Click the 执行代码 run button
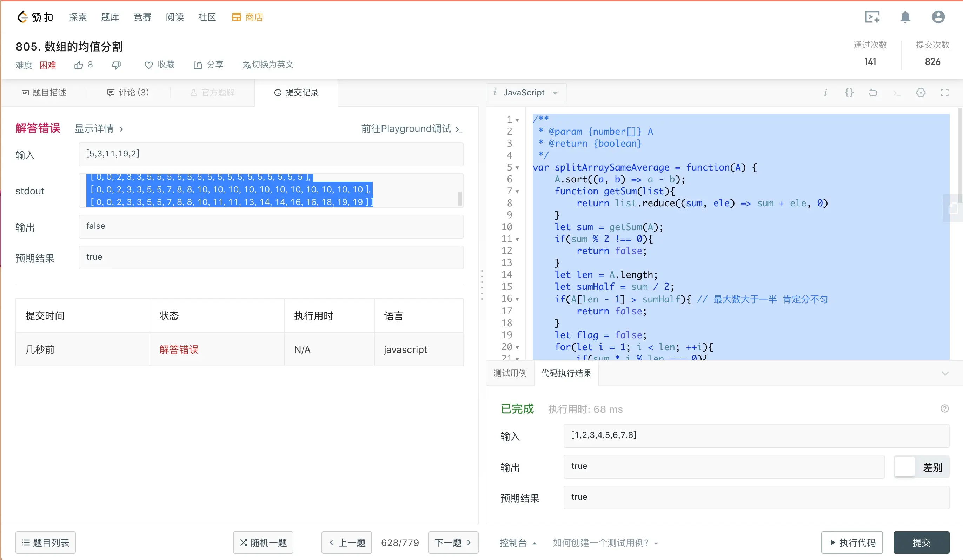963x560 pixels. point(852,542)
